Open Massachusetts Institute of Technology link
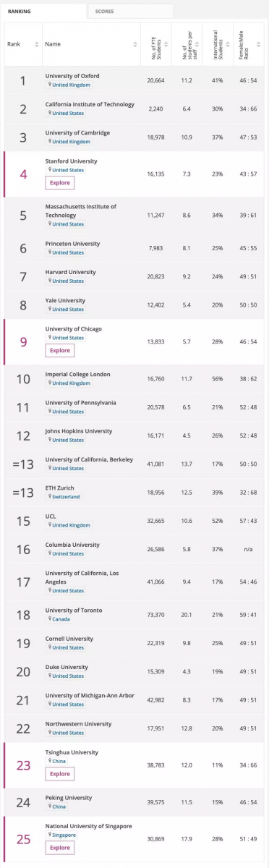The height and width of the screenshot is (868, 269). coord(80,210)
